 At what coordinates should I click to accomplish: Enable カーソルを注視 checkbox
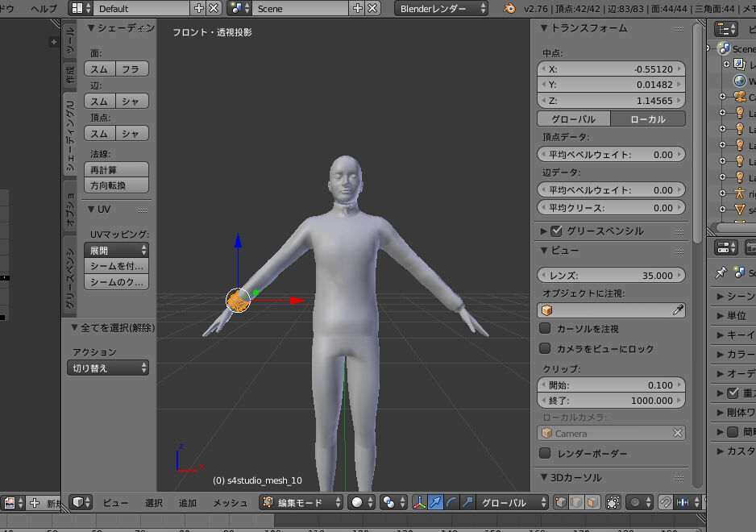coord(545,328)
